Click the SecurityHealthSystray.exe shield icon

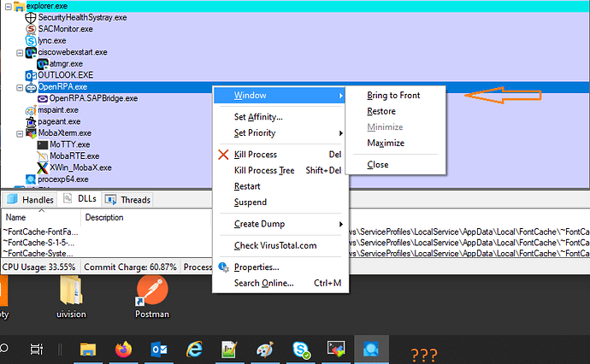click(31, 18)
